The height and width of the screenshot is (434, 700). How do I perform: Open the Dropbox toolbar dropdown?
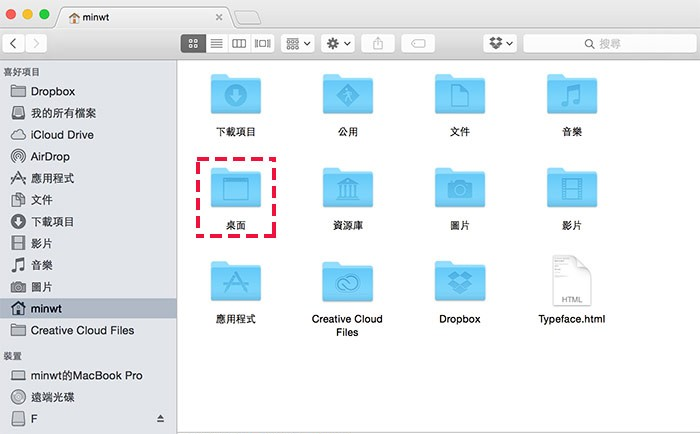click(500, 43)
